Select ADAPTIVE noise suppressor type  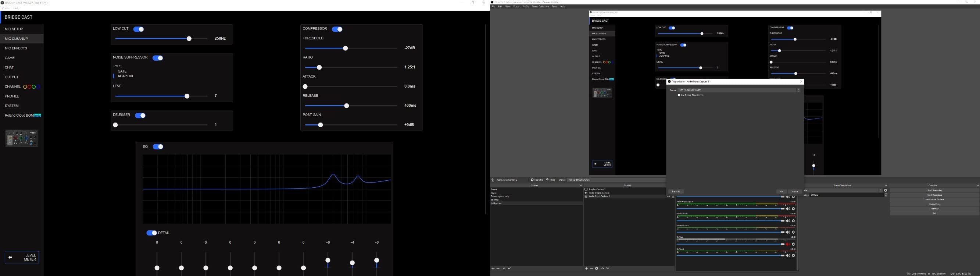click(x=126, y=76)
